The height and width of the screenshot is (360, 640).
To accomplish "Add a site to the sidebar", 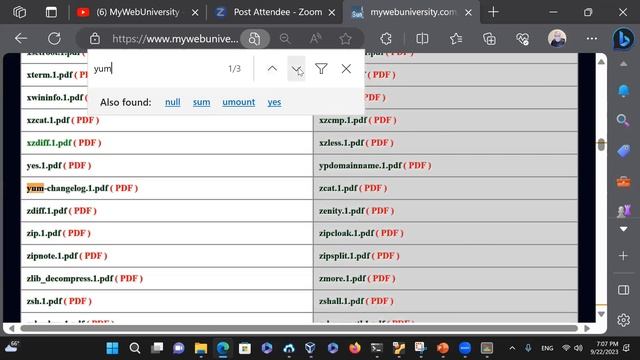I will [623, 256].
